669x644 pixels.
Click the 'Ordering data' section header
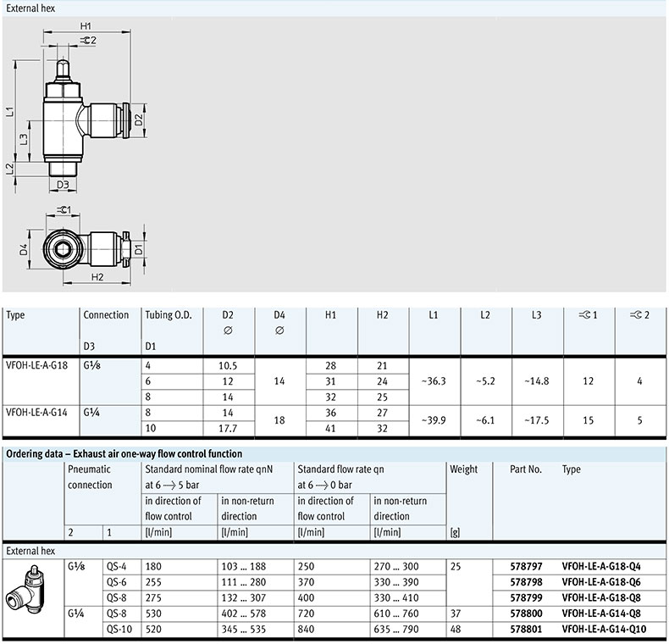(x=124, y=454)
